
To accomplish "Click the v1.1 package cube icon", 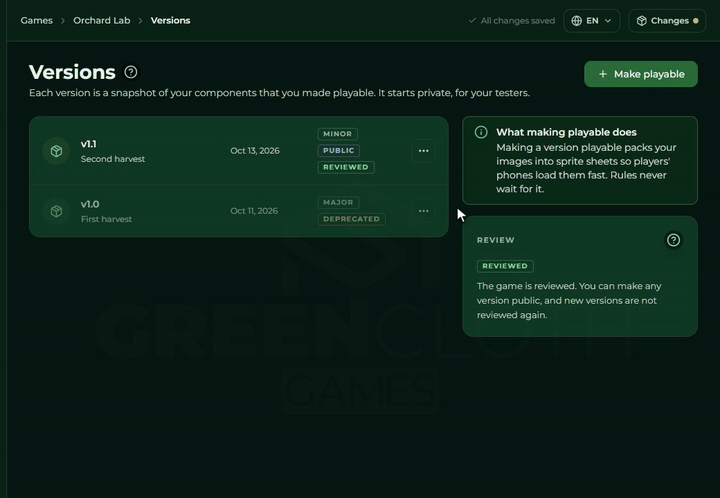I will coord(56,151).
